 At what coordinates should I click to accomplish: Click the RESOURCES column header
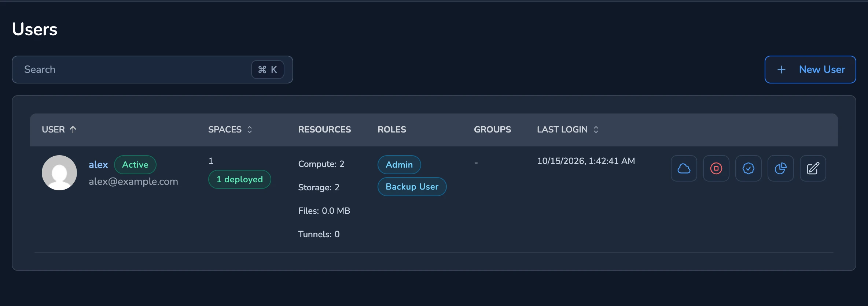click(x=324, y=130)
